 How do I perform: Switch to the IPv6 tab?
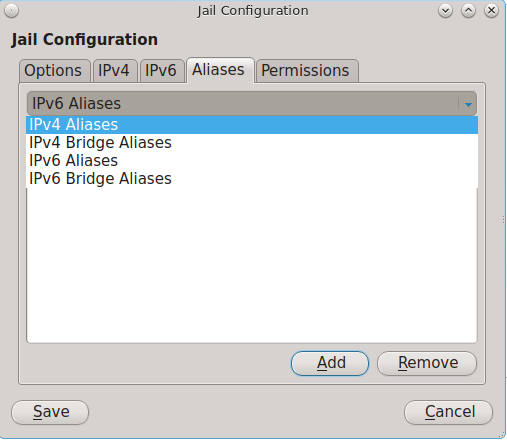pyautogui.click(x=162, y=71)
